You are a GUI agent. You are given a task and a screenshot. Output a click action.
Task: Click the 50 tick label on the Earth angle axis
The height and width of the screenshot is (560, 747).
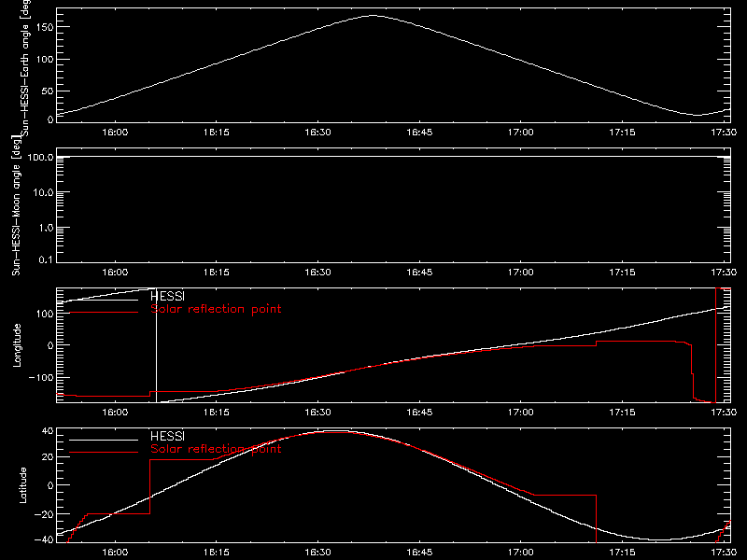48,91
